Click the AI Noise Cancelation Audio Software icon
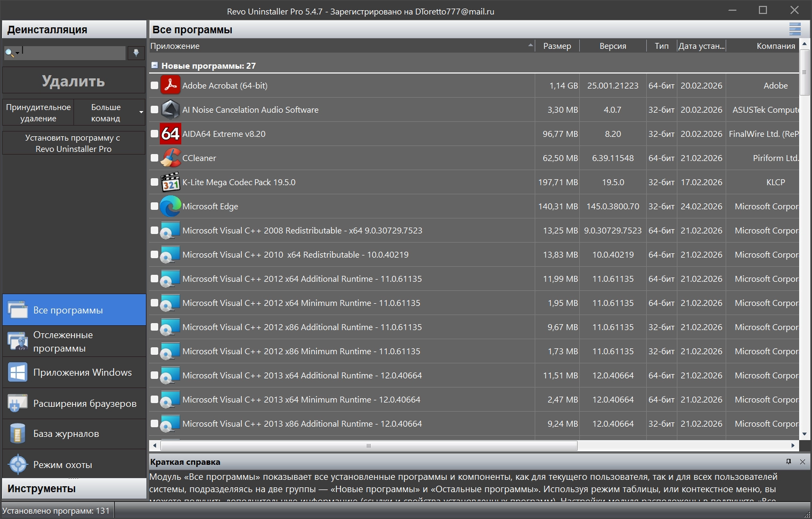Screen dimensions: 812x519 (x=171, y=109)
